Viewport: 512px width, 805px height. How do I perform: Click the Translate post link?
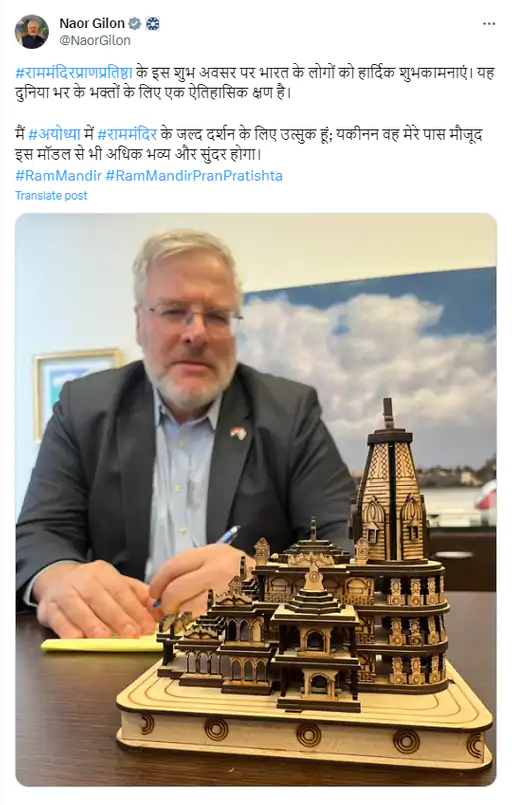(51, 196)
